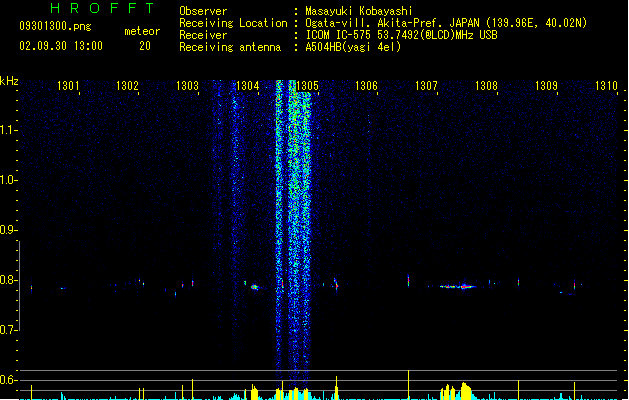Select the A504HB(yagi 4el) antenna value

pos(353,47)
